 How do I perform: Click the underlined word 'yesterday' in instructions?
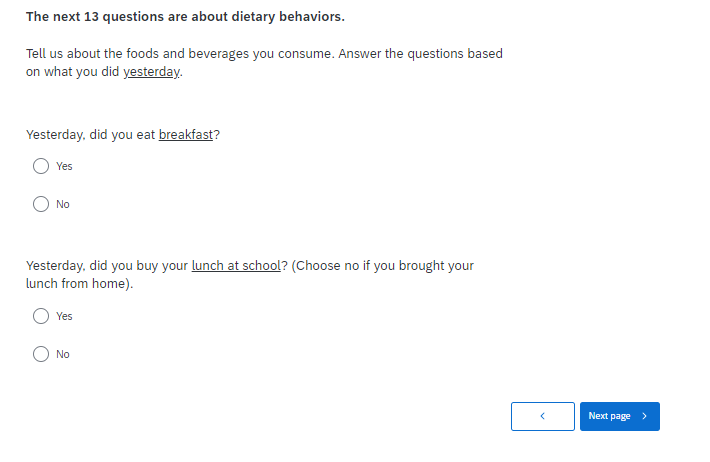click(152, 72)
